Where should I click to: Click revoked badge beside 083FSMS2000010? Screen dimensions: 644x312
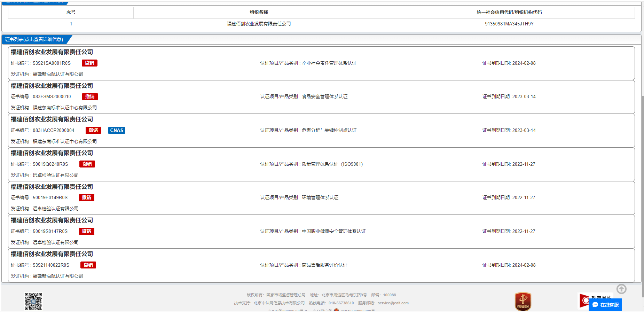pyautogui.click(x=90, y=96)
